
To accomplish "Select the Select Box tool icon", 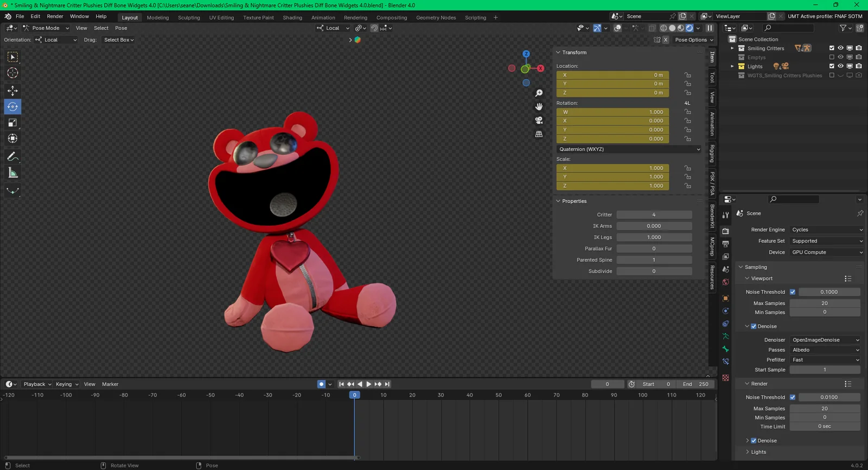I will 12,57.
